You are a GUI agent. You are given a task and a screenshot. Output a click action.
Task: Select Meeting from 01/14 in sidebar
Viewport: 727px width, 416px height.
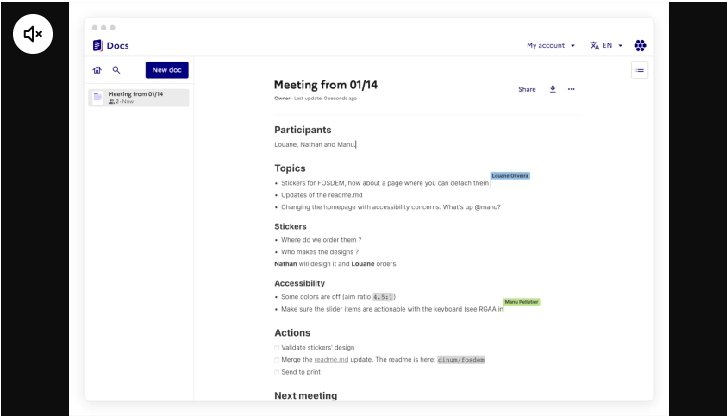(139, 97)
